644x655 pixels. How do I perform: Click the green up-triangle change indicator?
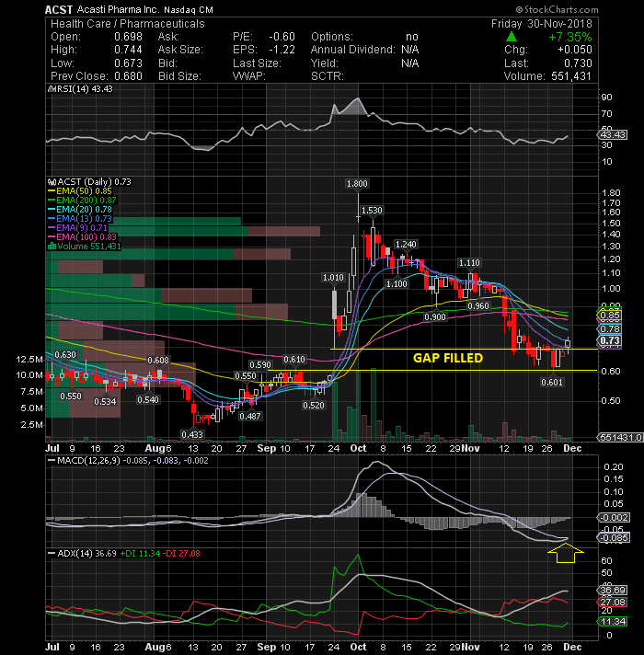coord(512,37)
